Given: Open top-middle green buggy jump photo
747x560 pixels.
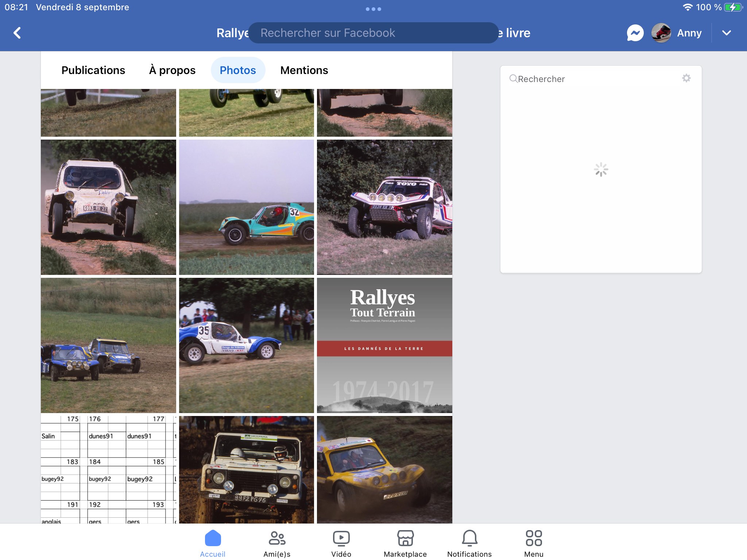Looking at the screenshot, I should click(247, 113).
